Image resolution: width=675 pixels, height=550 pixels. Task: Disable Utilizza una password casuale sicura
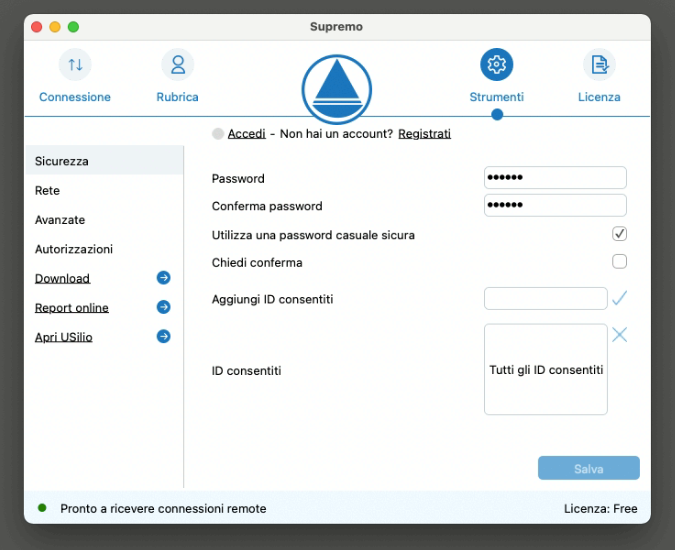click(x=619, y=234)
